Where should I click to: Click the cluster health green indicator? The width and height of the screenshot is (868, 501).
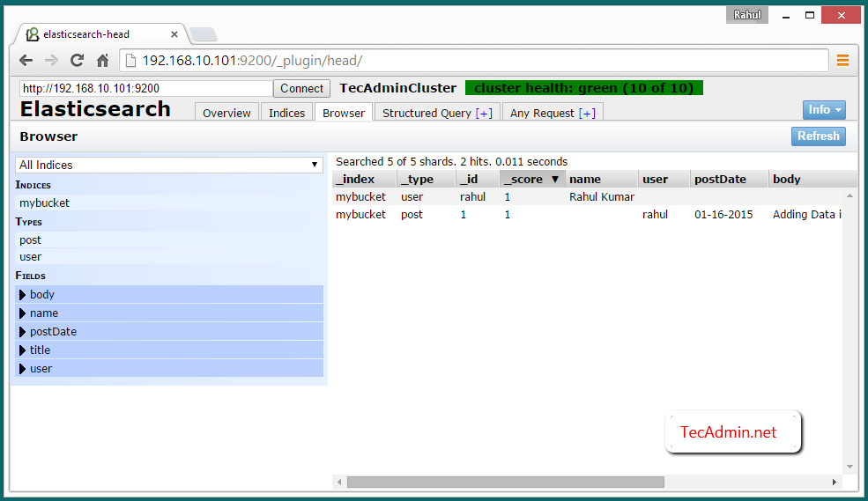coord(584,88)
